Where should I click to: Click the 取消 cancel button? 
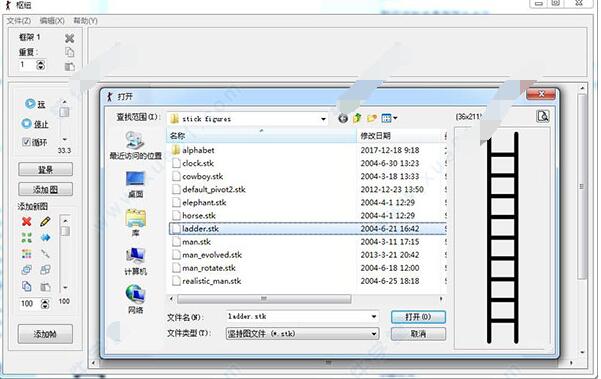418,334
